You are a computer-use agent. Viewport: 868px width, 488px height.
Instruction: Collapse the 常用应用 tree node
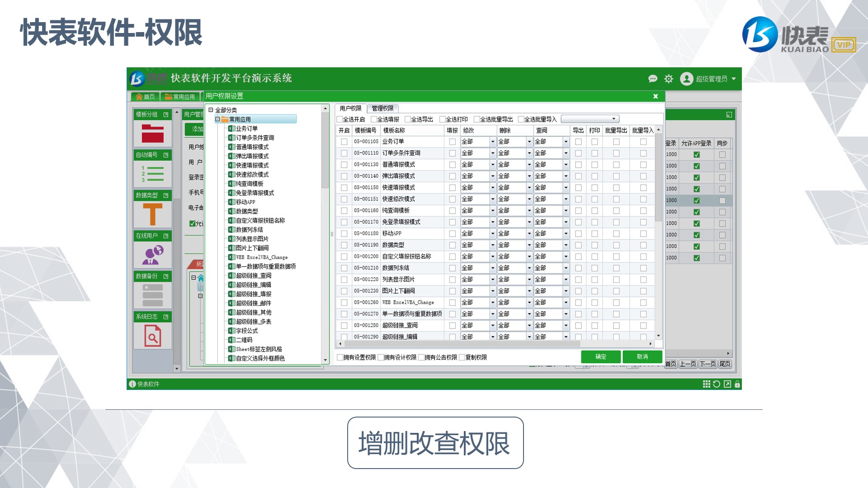217,119
